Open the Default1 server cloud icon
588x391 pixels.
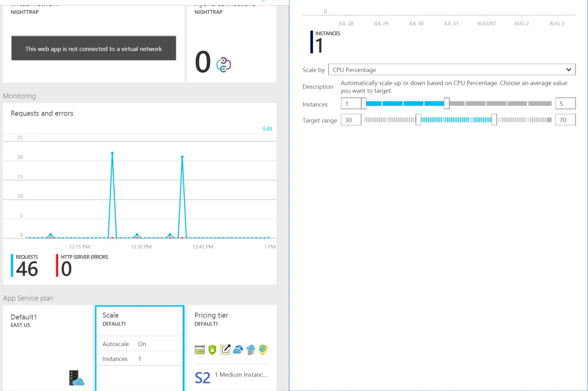[x=77, y=378]
